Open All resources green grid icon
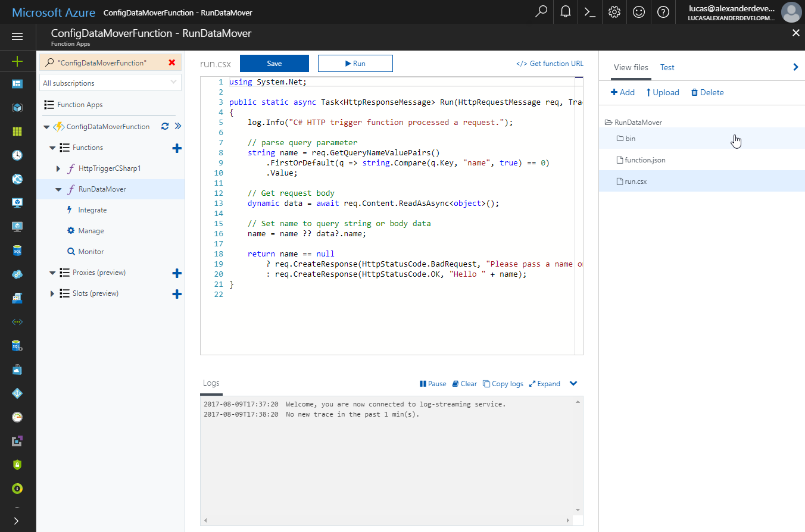 point(17,132)
